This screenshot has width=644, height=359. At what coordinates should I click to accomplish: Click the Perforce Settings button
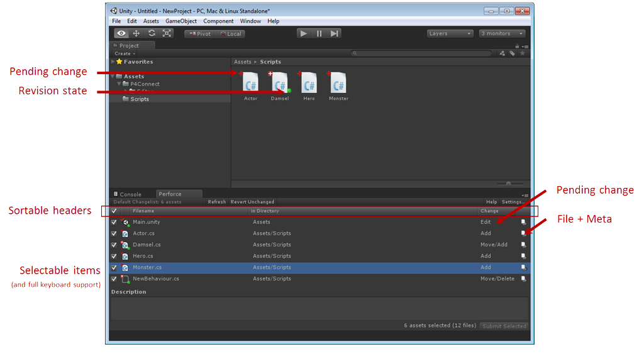tap(513, 202)
